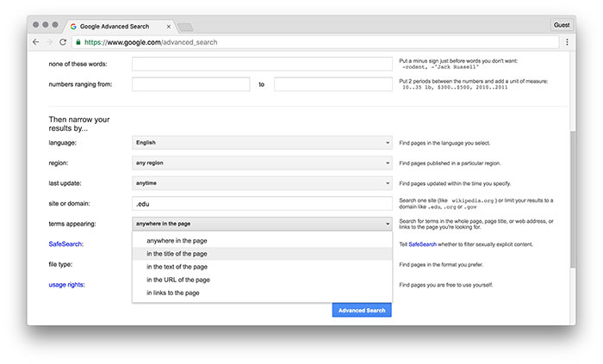
Task: Click the browser back arrow
Action: point(36,41)
